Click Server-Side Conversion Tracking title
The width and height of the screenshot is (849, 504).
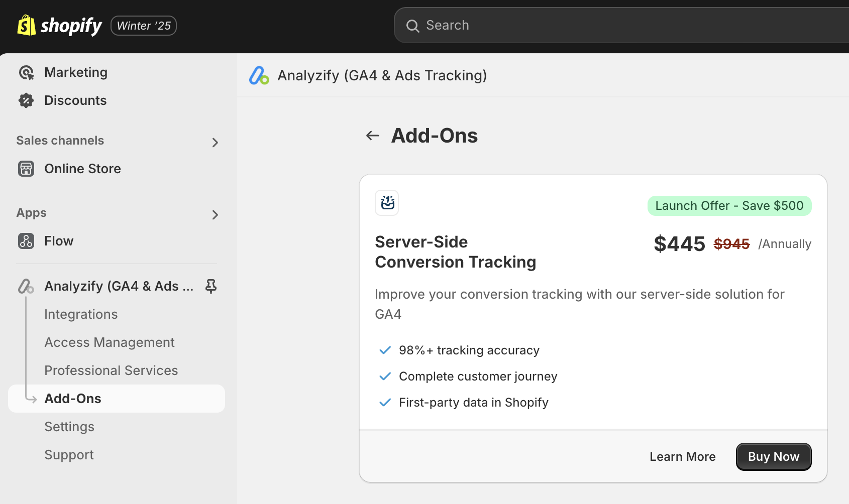point(455,252)
